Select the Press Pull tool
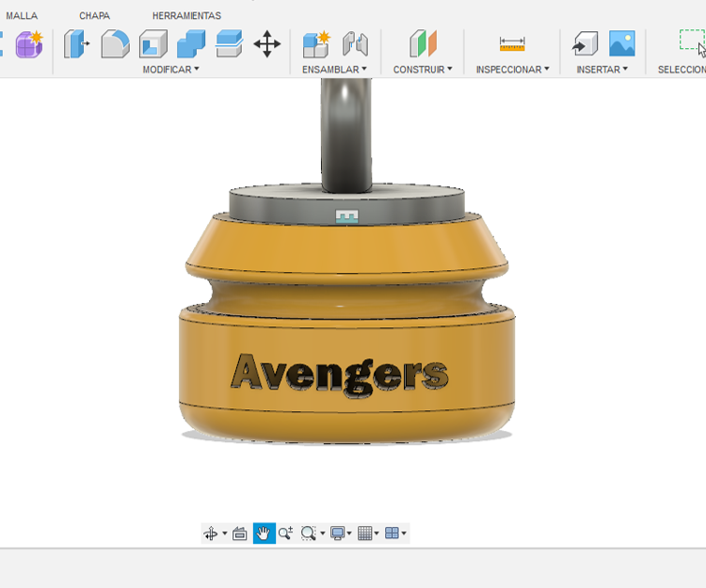Screen dimensions: 706x588 coord(76,43)
